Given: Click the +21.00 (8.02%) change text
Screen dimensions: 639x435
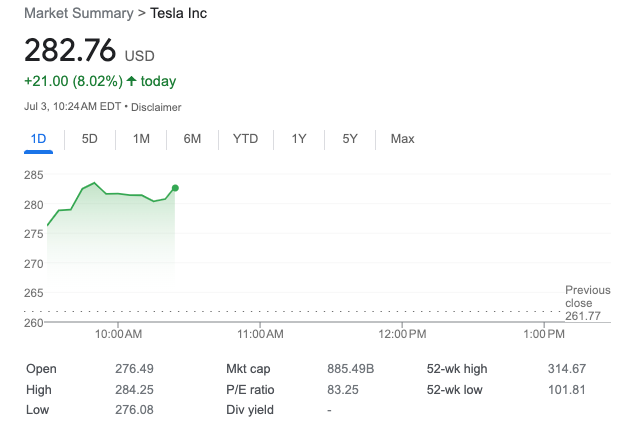Looking at the screenshot, I should [72, 81].
